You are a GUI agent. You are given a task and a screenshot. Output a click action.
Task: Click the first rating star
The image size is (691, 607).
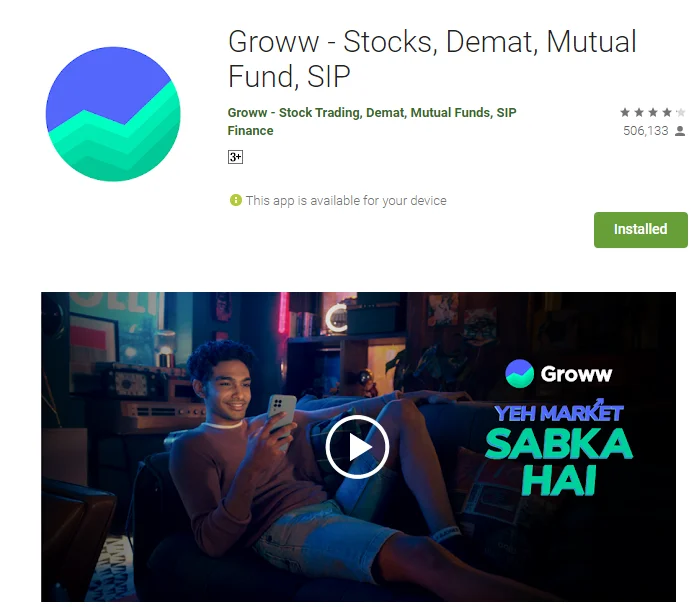[625, 112]
